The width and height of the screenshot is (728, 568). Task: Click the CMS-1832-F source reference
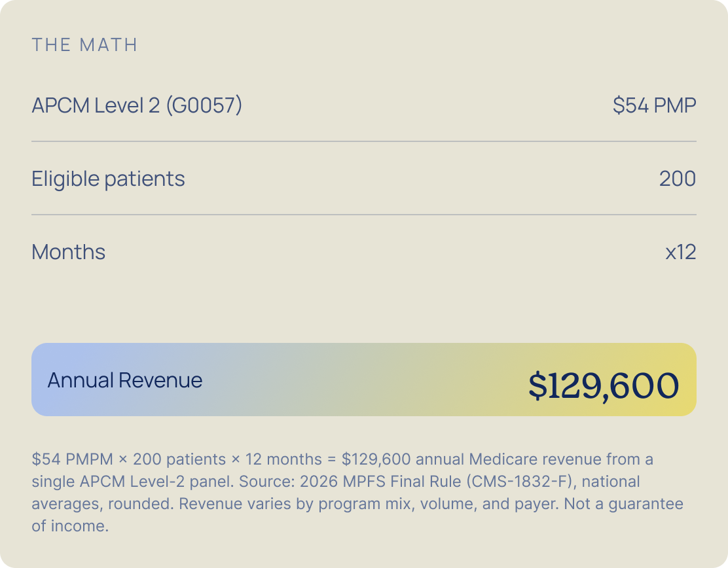coord(521,481)
